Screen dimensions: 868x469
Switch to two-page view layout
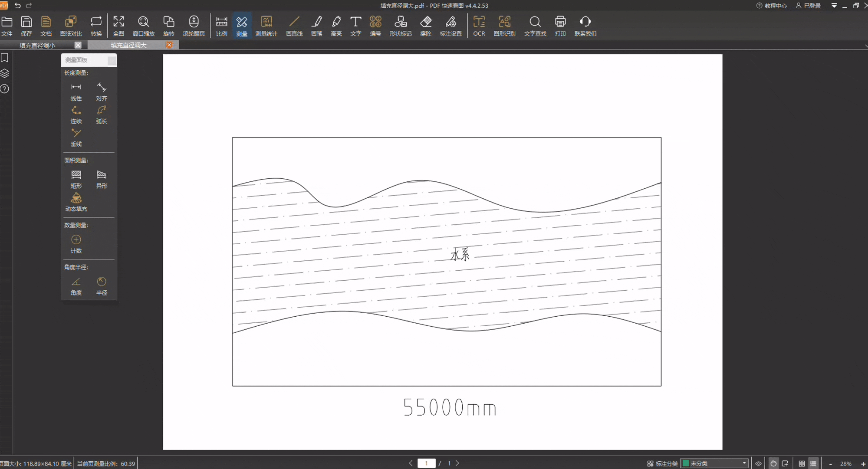[x=802, y=463]
